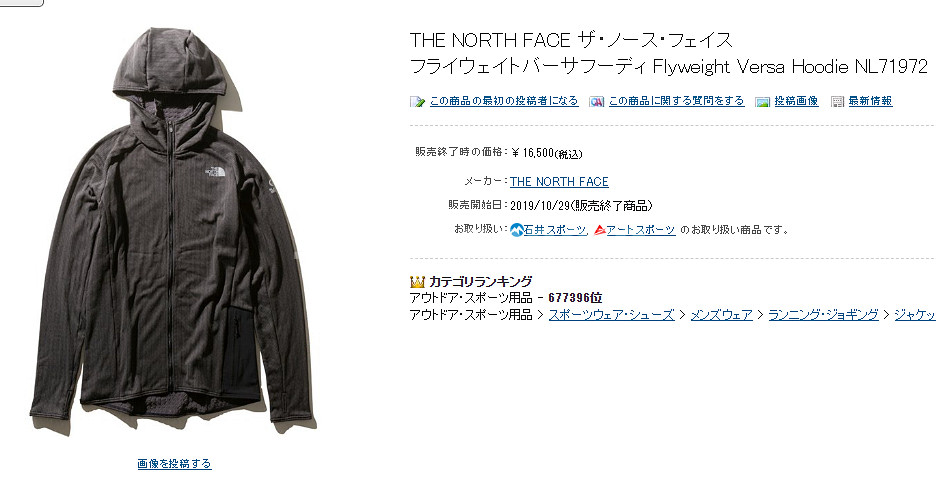The image size is (936, 485).
Task: Open the この商品の最初の投稿者になる link
Action: coord(504,101)
